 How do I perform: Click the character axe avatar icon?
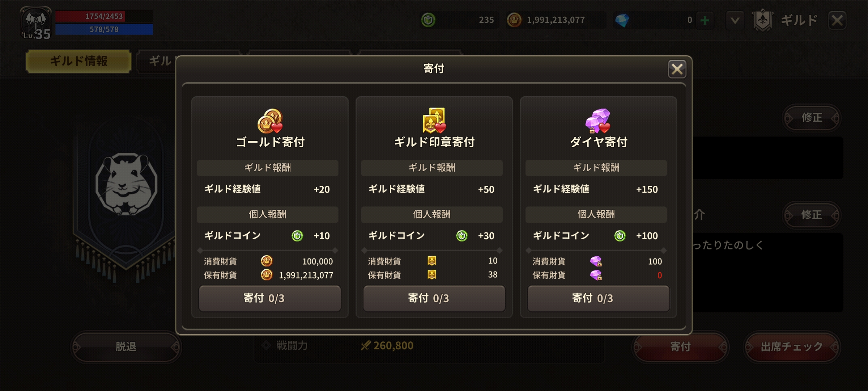click(36, 22)
